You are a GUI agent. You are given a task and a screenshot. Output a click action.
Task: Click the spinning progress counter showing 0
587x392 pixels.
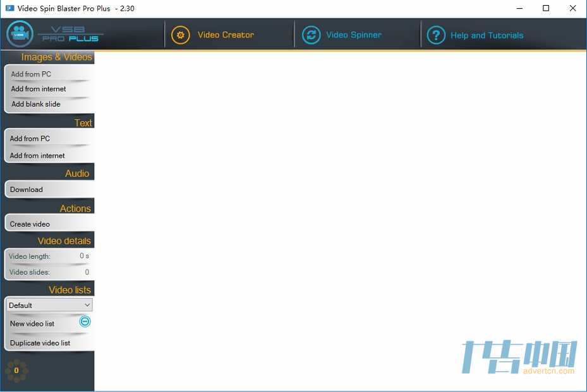coord(16,371)
